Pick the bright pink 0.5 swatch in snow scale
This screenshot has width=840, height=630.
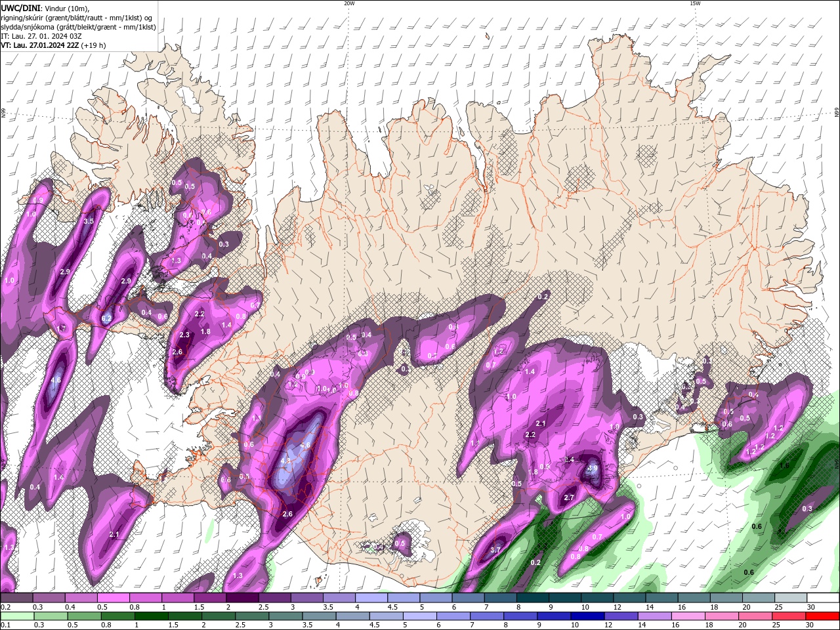click(113, 598)
